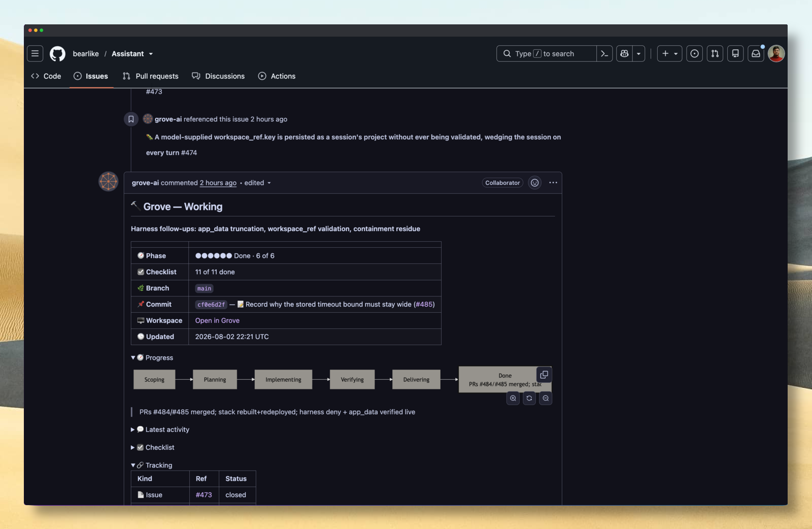This screenshot has height=529, width=812.
Task: Collapse the Progress section
Action: (x=152, y=358)
